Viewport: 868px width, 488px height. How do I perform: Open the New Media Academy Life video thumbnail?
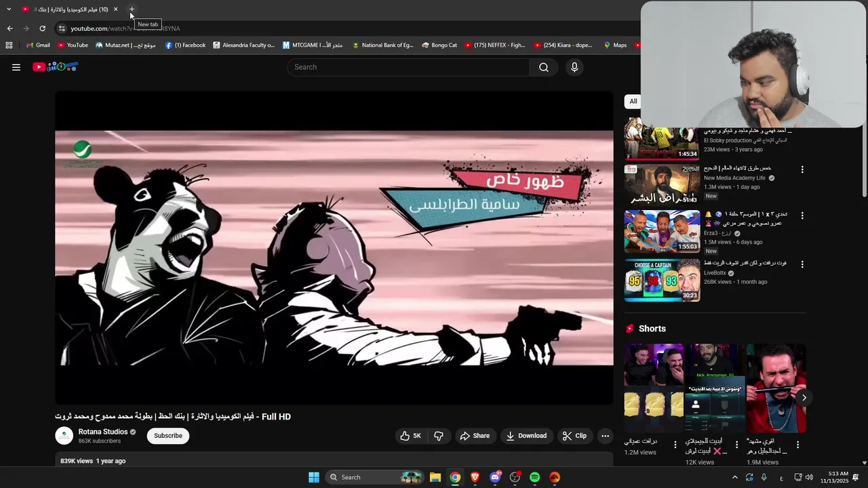pyautogui.click(x=662, y=184)
